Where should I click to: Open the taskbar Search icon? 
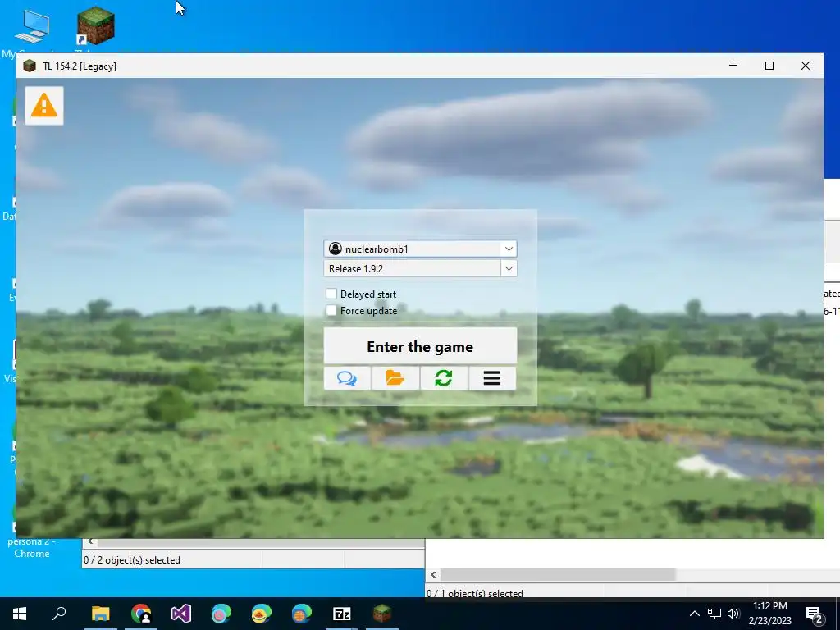(x=59, y=614)
